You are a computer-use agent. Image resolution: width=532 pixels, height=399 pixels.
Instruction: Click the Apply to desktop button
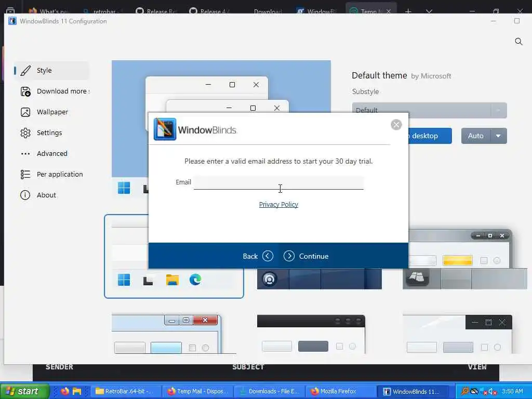[x=430, y=136]
